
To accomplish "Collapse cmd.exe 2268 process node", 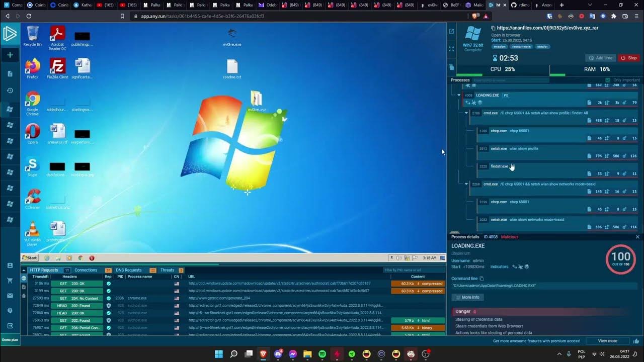I will (x=466, y=184).
